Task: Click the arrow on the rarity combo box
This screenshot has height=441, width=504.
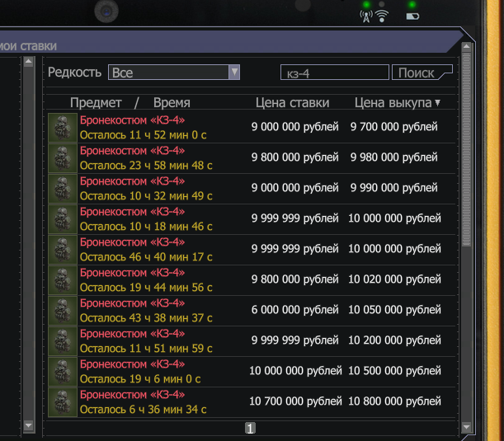Action: tap(234, 73)
